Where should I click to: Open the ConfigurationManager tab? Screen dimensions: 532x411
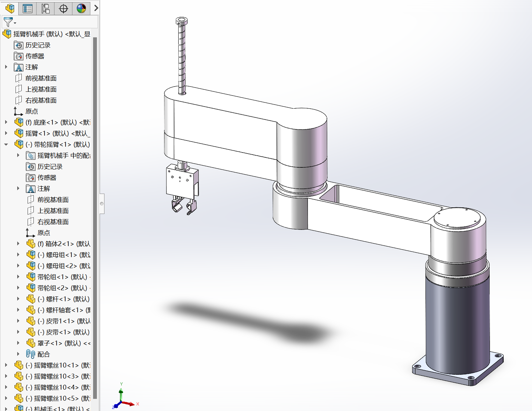pos(46,8)
